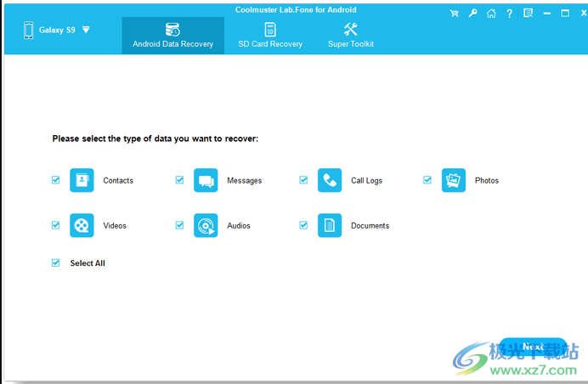Go to the home page icon

pos(491,14)
